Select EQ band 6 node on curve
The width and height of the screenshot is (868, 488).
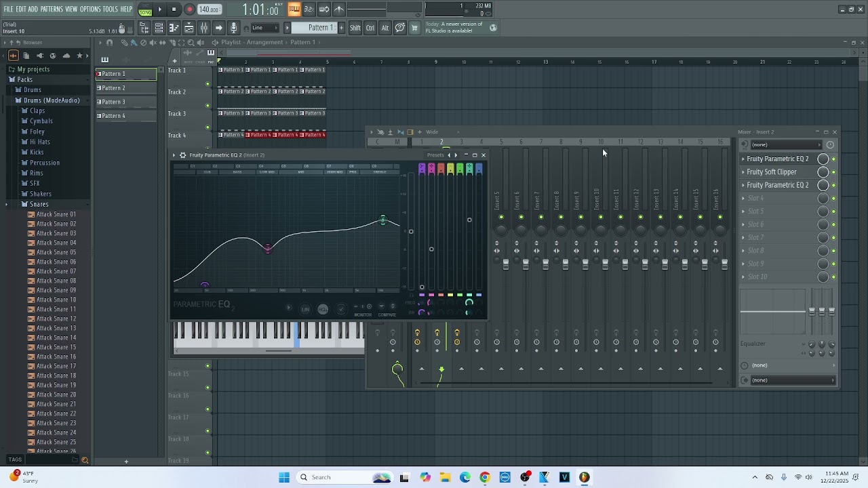(x=383, y=220)
